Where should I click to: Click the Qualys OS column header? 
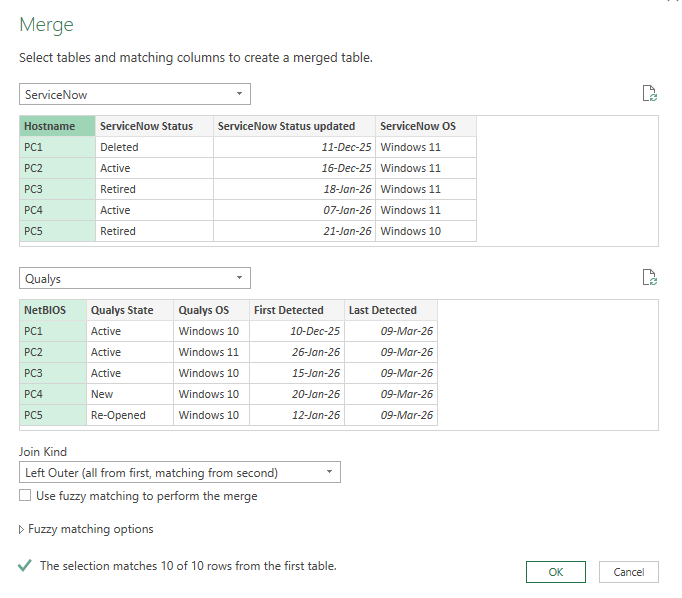(210, 310)
